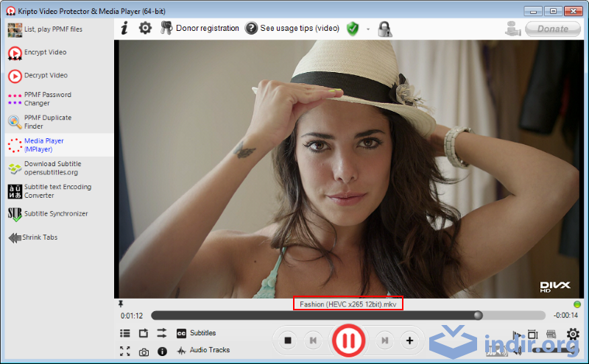Click Donor registration

200,28
